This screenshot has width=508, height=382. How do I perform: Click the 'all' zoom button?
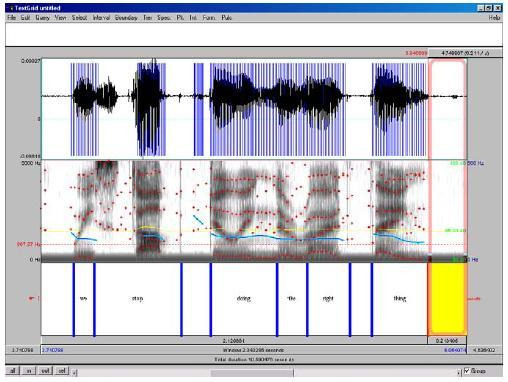pos(13,371)
